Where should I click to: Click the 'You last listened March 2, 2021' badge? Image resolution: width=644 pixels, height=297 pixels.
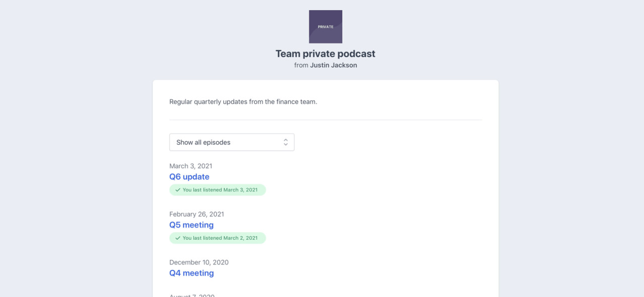(x=217, y=238)
